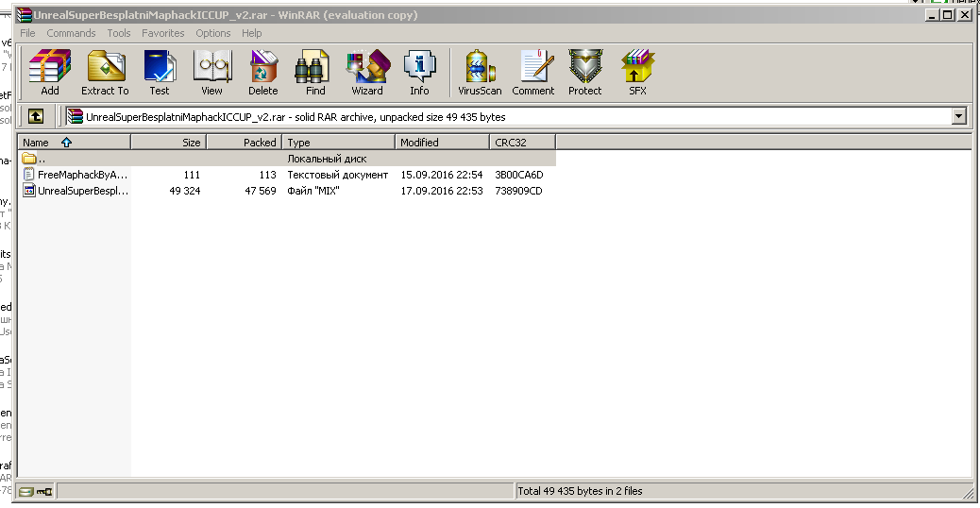Expand the archive path dropdown arrow

click(x=959, y=116)
